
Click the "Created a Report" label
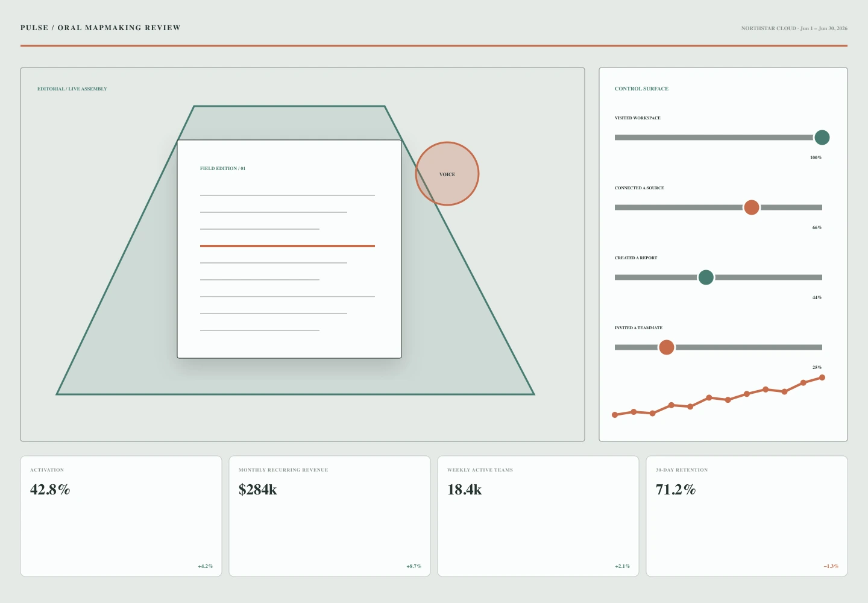point(636,258)
